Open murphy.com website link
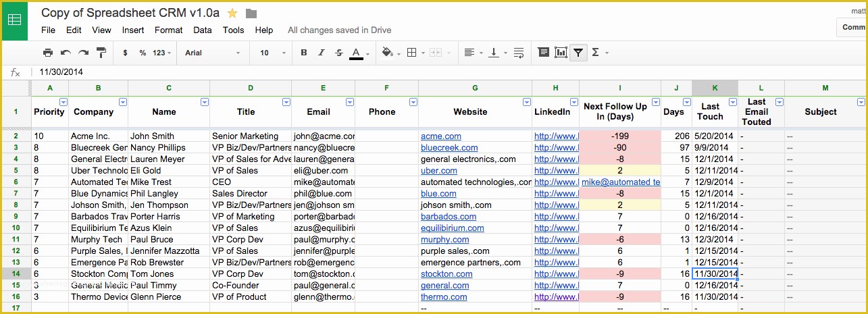The image size is (868, 314). click(444, 240)
